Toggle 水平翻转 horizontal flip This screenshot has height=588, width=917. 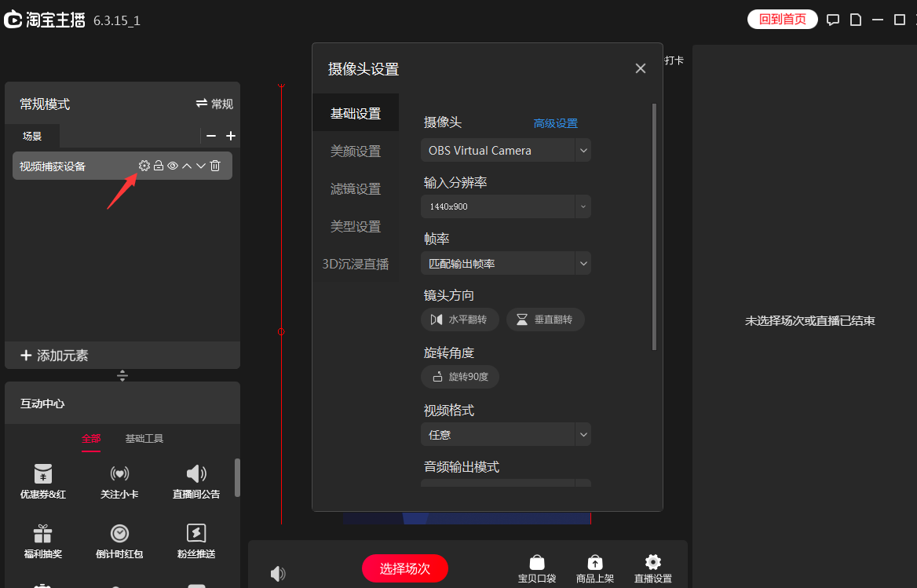(x=460, y=320)
